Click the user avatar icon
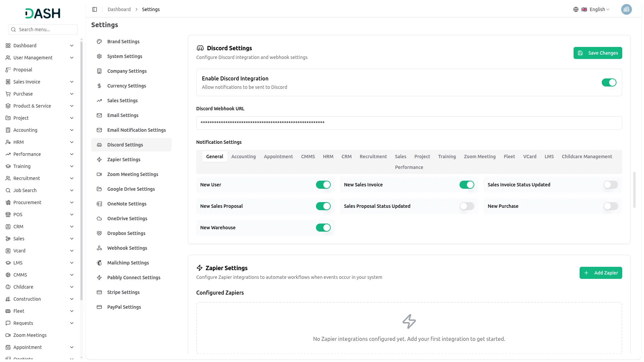This screenshot has height=362, width=644. click(x=626, y=9)
